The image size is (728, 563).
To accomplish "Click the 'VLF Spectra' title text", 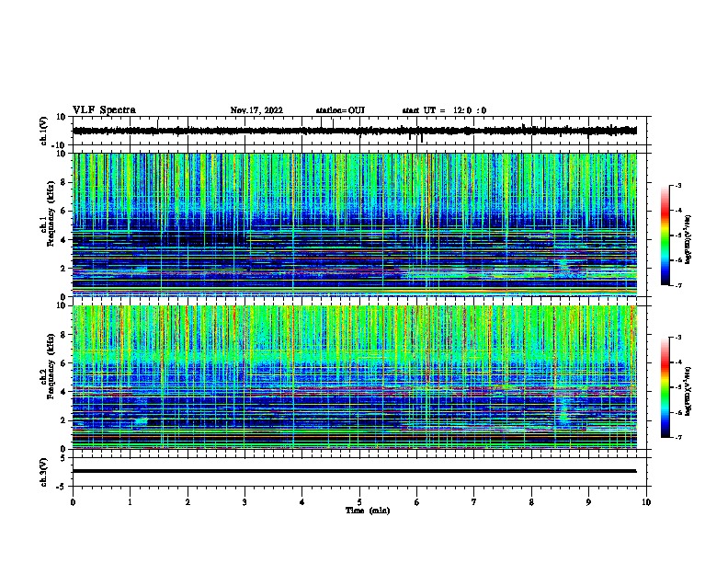I will (x=104, y=110).
